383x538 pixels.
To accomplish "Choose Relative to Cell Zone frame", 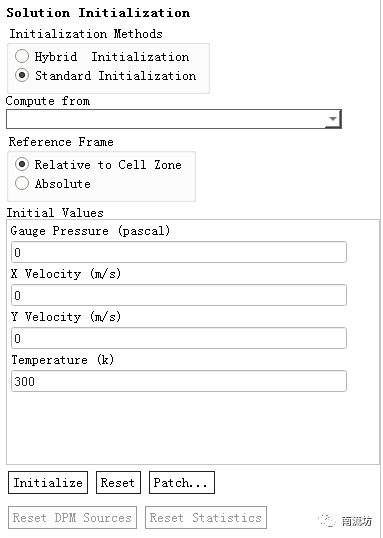I will pos(22,164).
